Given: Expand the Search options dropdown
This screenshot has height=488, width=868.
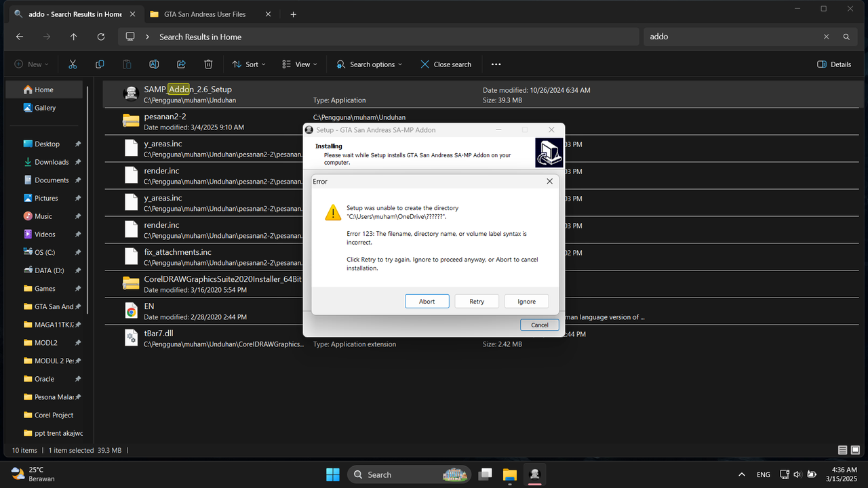Looking at the screenshot, I should coord(370,64).
